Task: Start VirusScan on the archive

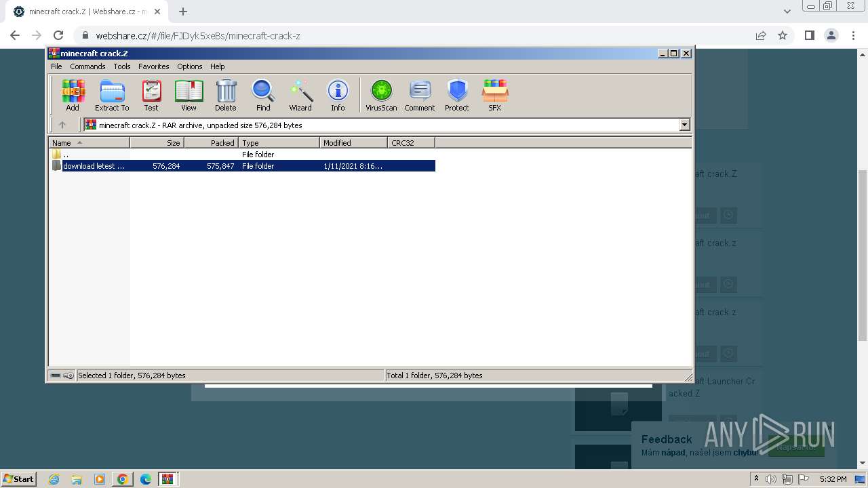Action: [381, 95]
